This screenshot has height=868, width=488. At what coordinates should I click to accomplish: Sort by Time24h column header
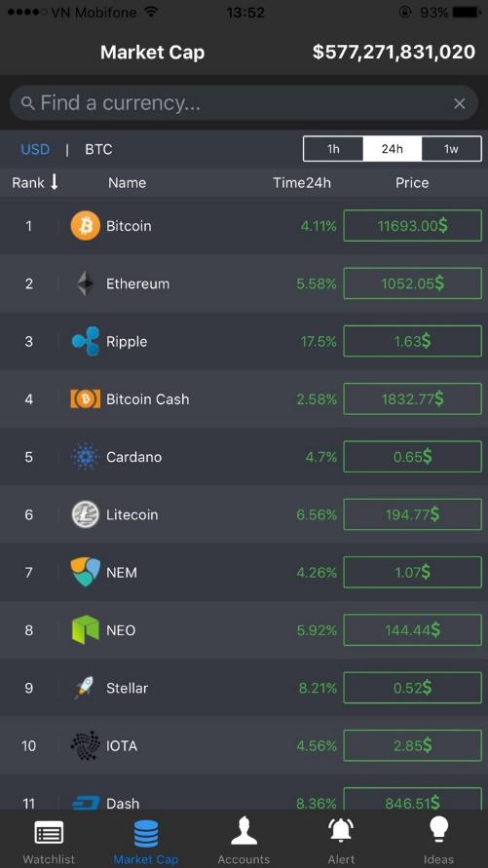tap(302, 183)
